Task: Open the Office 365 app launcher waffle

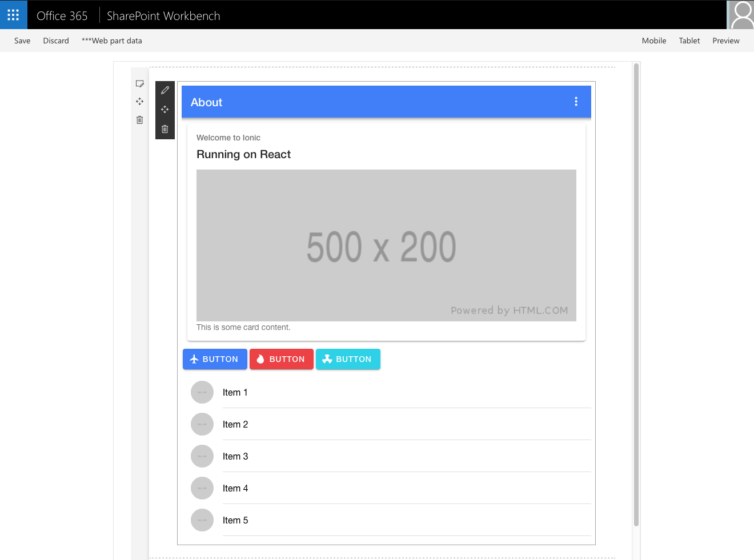Action: pyautogui.click(x=13, y=15)
